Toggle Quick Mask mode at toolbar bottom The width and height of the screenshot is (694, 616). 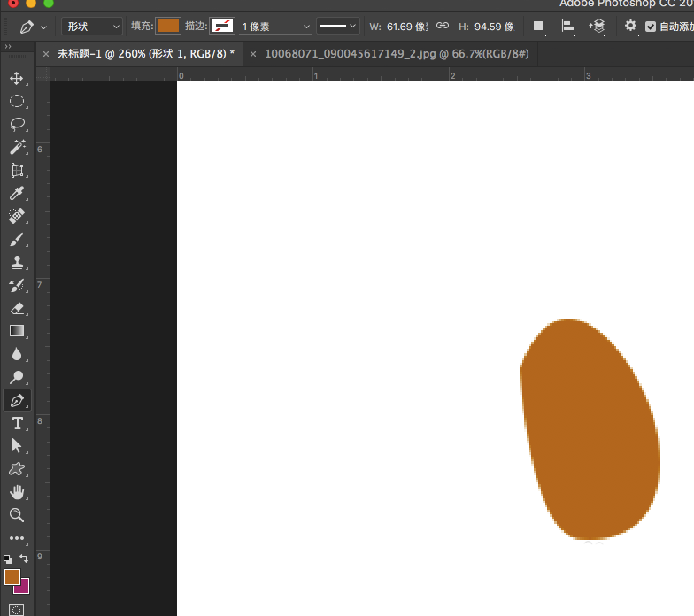(17, 609)
